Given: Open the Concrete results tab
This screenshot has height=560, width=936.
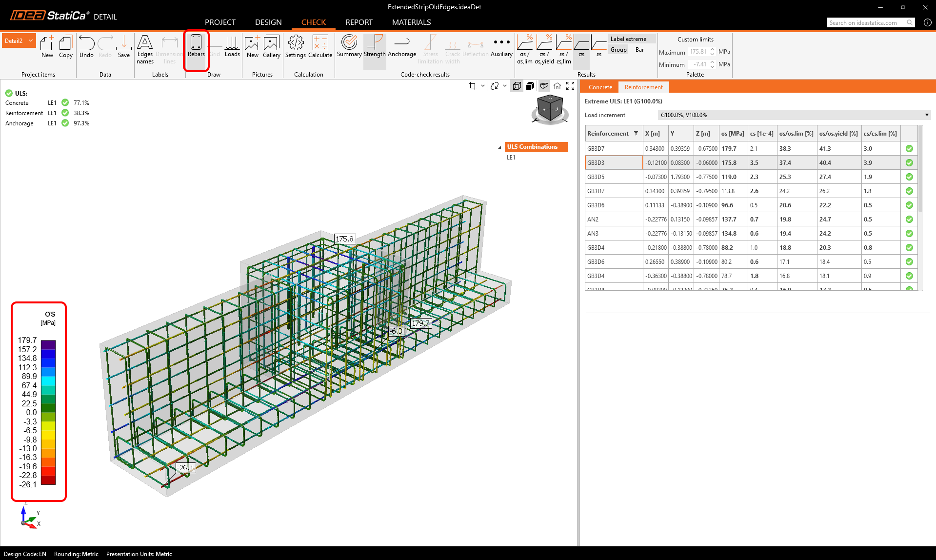Looking at the screenshot, I should click(600, 87).
